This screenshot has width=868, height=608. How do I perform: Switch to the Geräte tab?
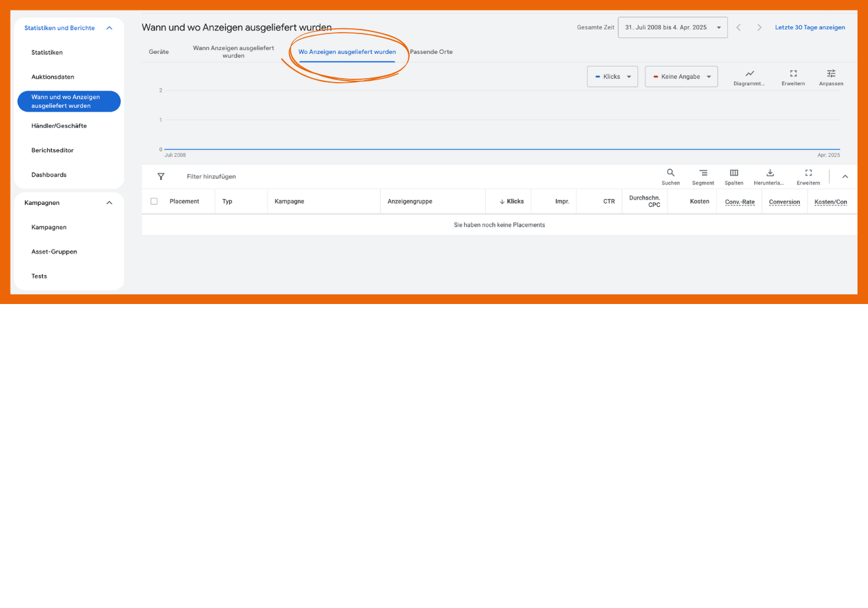158,52
